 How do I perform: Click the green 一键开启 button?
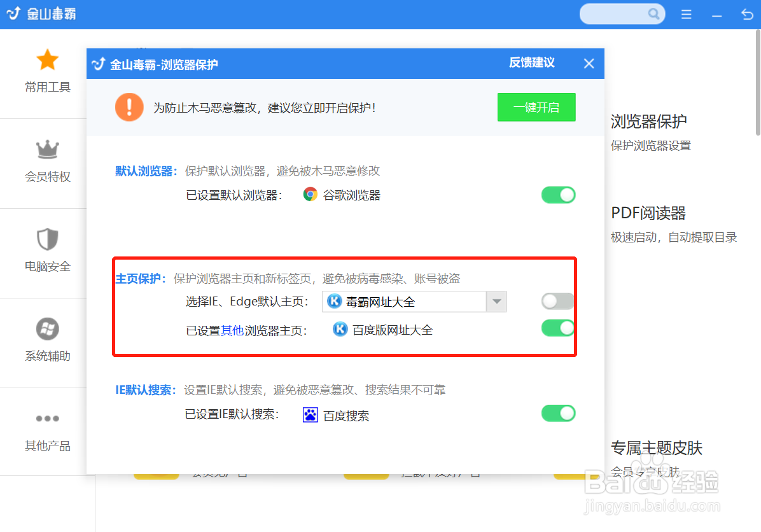point(536,108)
